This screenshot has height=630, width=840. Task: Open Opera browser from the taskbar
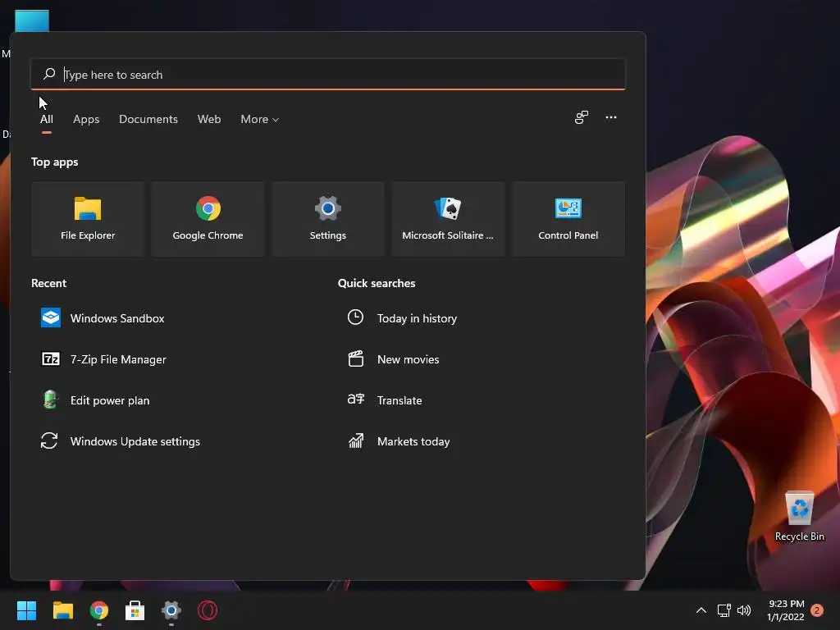click(x=208, y=610)
